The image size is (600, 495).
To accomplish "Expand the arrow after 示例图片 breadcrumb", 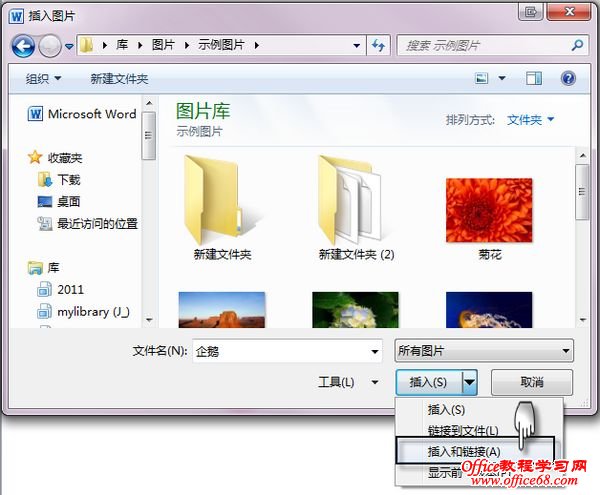I will [257, 46].
